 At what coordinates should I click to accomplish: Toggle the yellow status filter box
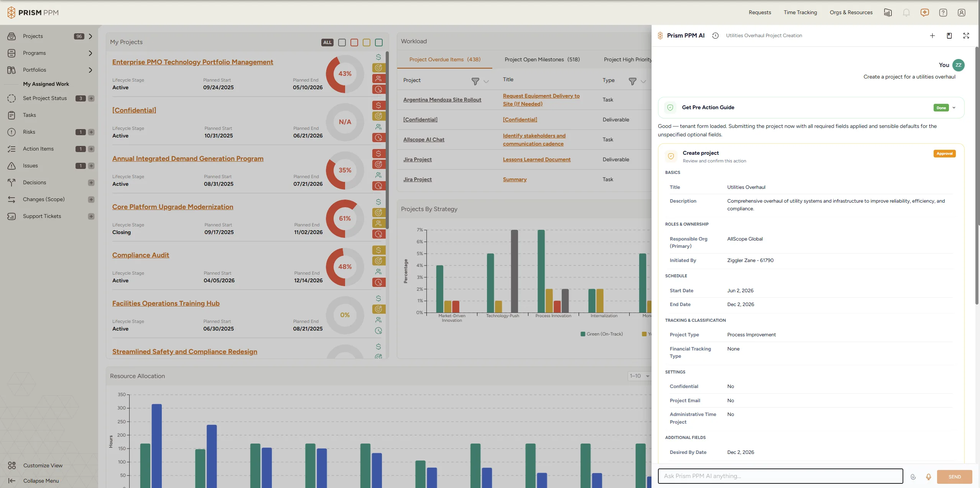(x=367, y=43)
